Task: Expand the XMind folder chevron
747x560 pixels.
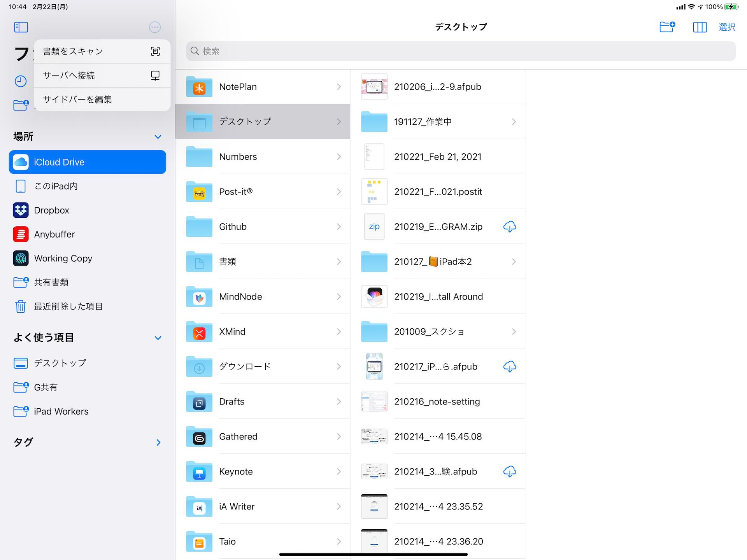Action: point(339,332)
